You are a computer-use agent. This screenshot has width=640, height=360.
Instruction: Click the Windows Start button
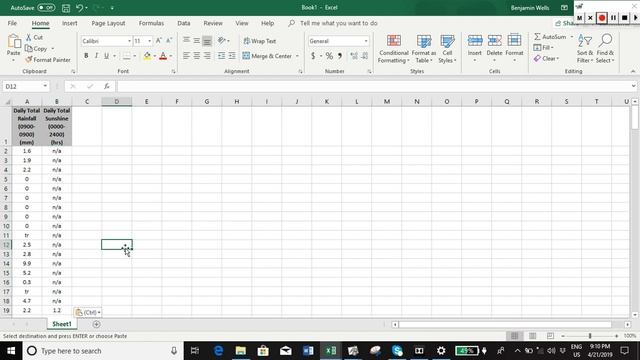(x=11, y=351)
